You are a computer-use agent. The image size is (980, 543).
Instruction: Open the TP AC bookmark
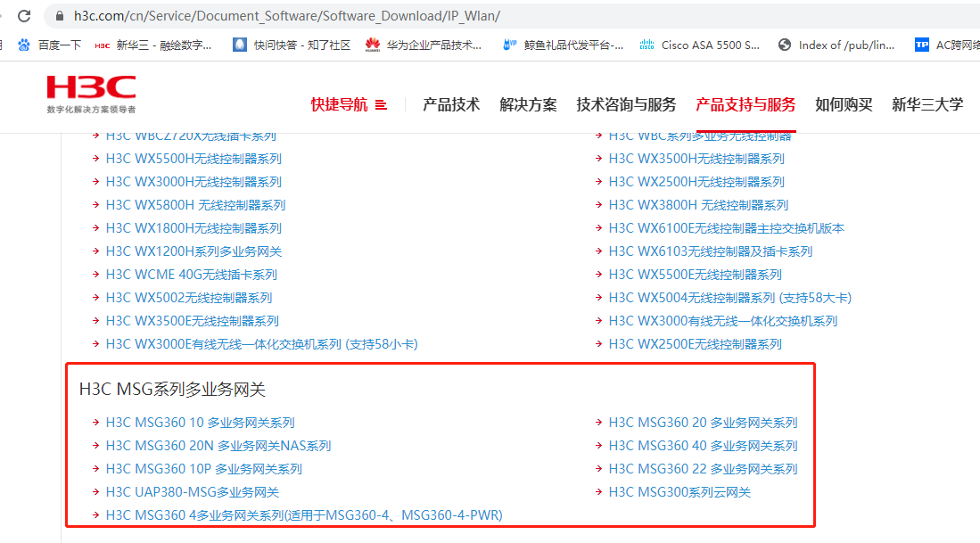(947, 45)
